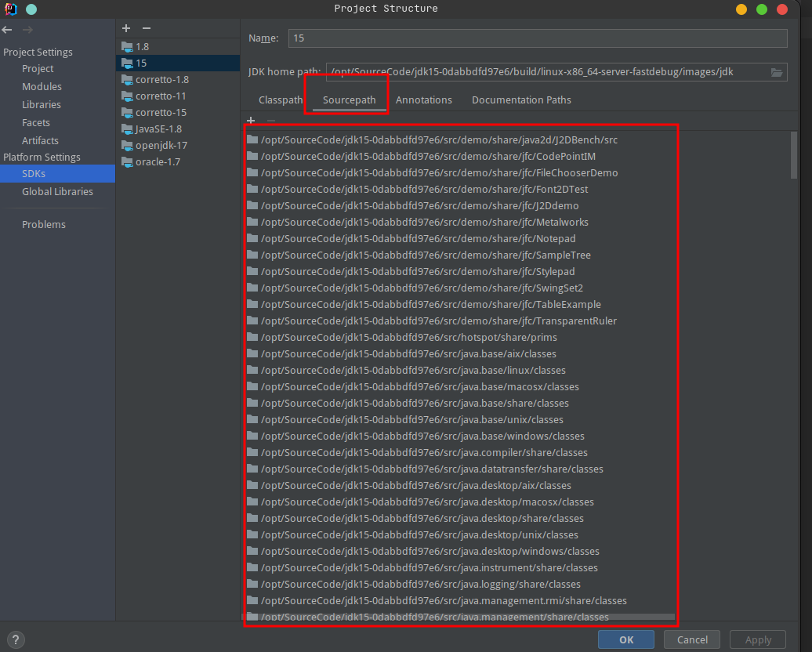This screenshot has width=812, height=652.
Task: Select path ending jfc/FileChooserDemo
Action: (x=439, y=173)
